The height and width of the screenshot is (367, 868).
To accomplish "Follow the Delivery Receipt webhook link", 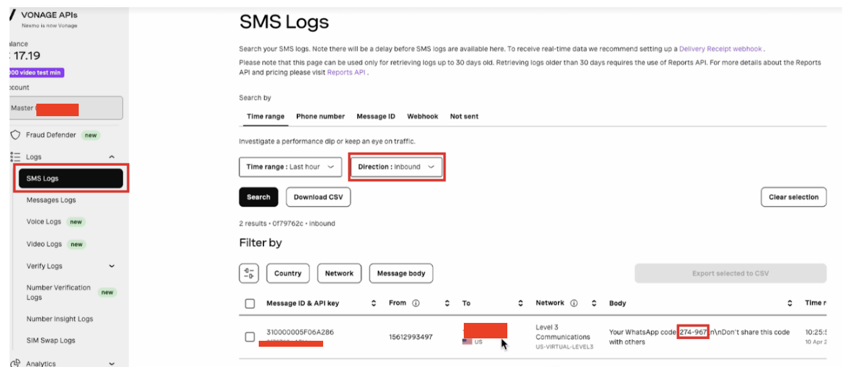I will tap(721, 49).
